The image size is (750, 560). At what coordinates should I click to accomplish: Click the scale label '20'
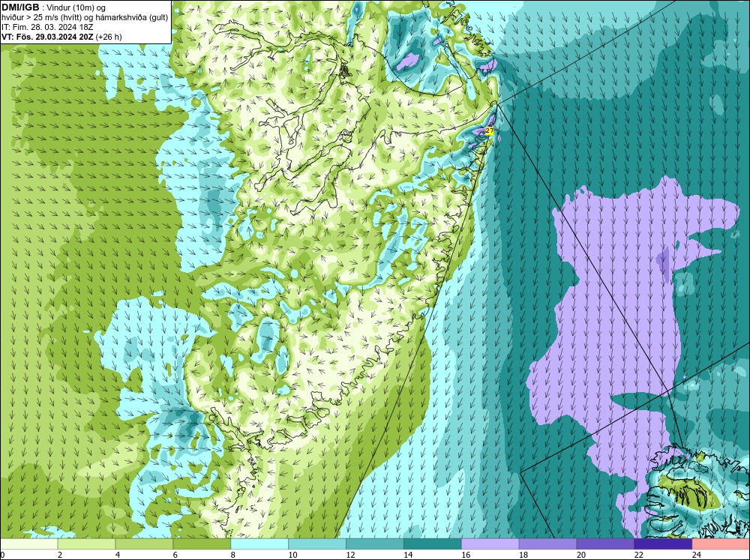pos(581,555)
